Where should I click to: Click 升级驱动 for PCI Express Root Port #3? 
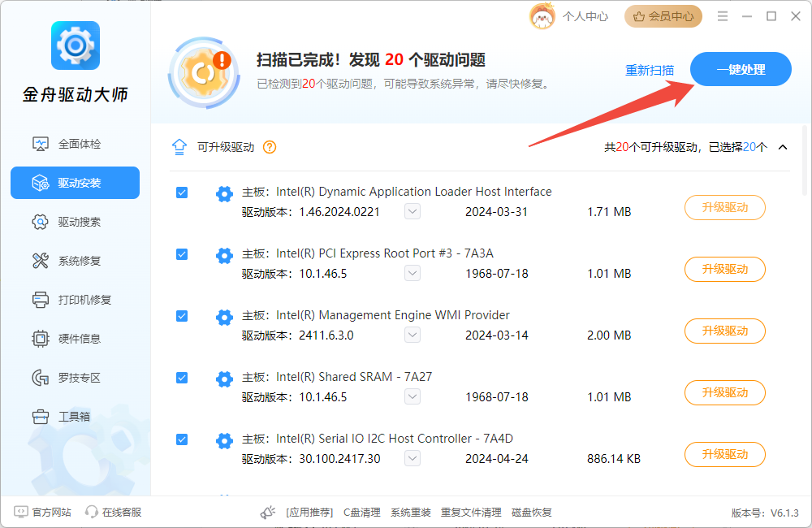tap(725, 269)
